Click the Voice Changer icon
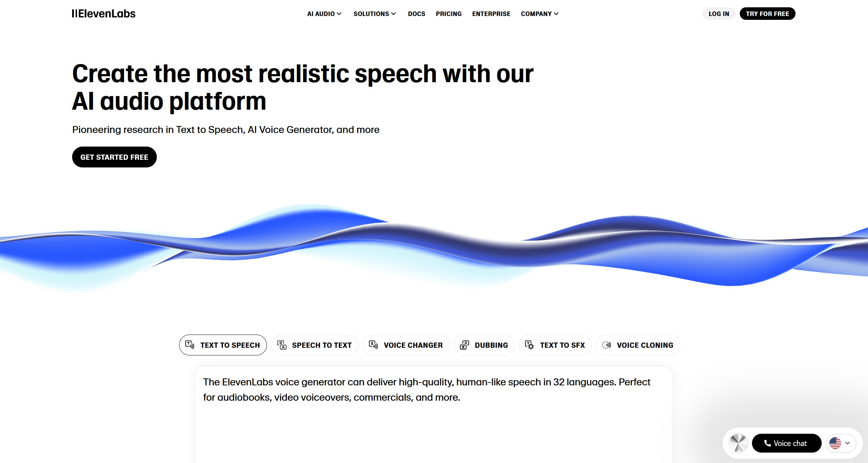 tap(373, 345)
